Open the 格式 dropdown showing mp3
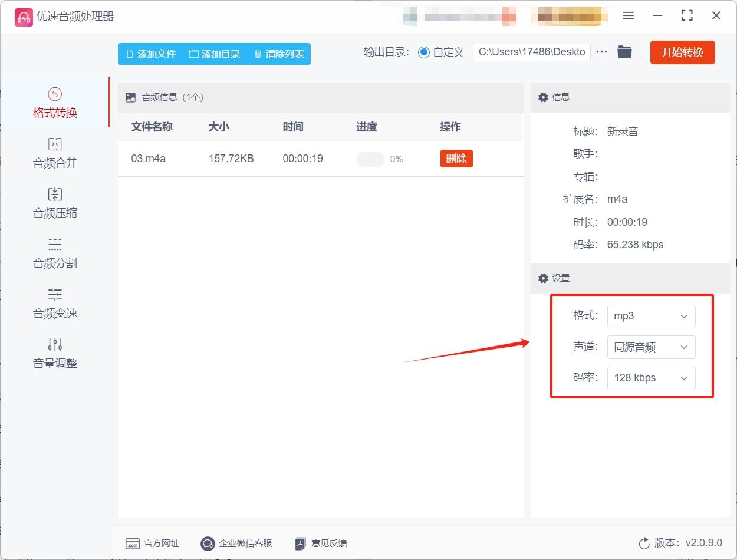The width and height of the screenshot is (737, 560). click(651, 316)
